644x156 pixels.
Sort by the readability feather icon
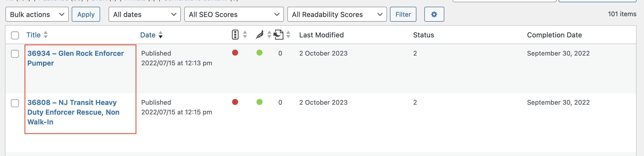click(x=259, y=35)
